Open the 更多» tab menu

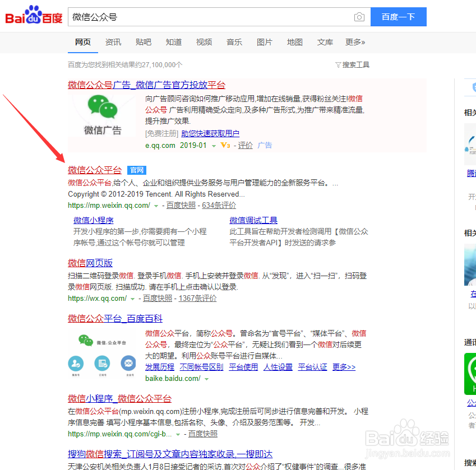tap(355, 42)
